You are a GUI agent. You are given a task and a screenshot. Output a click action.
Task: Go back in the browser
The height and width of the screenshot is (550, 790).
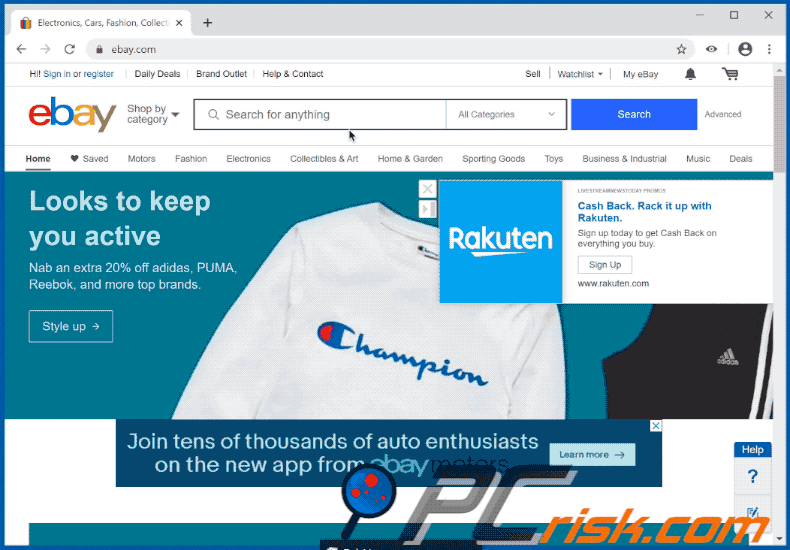pyautogui.click(x=21, y=49)
